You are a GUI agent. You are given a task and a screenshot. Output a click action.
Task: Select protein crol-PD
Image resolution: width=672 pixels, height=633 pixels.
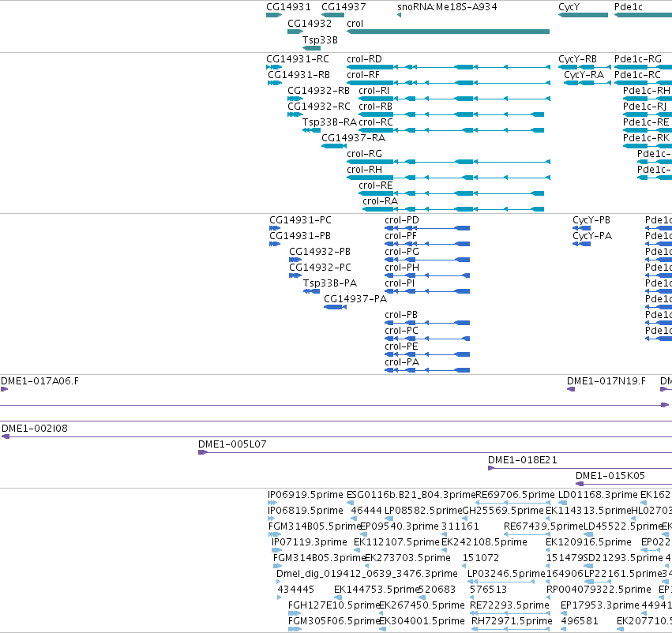[427, 228]
